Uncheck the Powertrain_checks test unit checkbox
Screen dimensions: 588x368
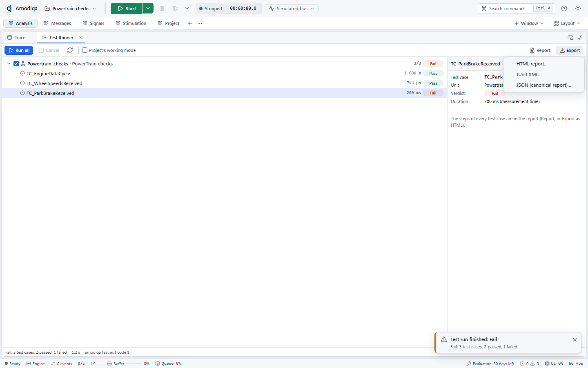[x=16, y=64]
